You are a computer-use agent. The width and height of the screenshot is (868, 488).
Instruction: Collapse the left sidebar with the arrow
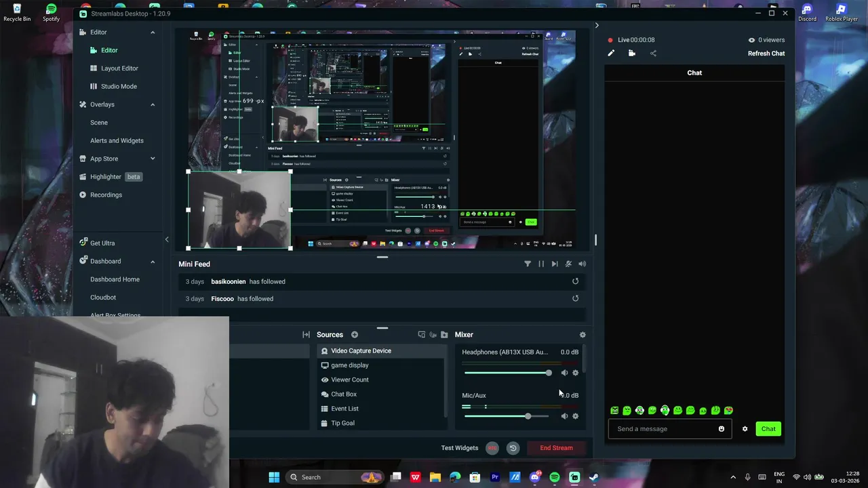click(167, 239)
